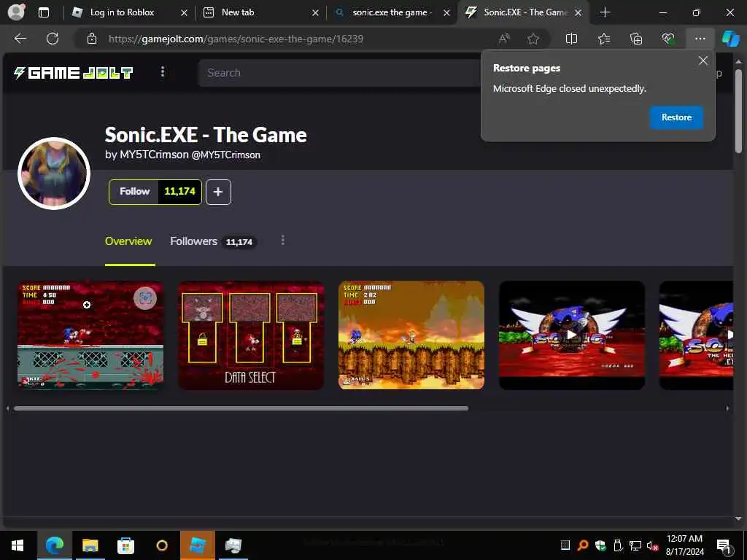Open the @MY5TCrimson profile link

tap(225, 155)
